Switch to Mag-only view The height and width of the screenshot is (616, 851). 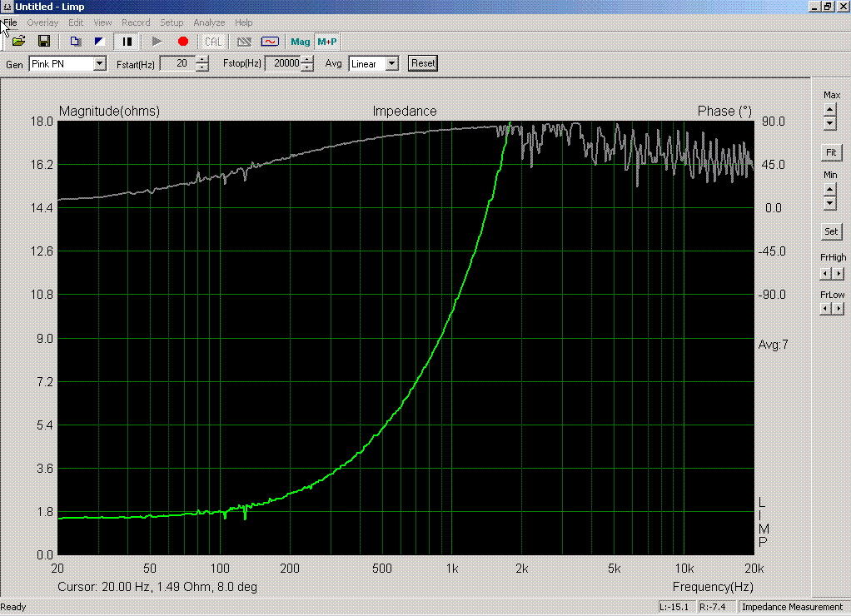[x=300, y=42]
